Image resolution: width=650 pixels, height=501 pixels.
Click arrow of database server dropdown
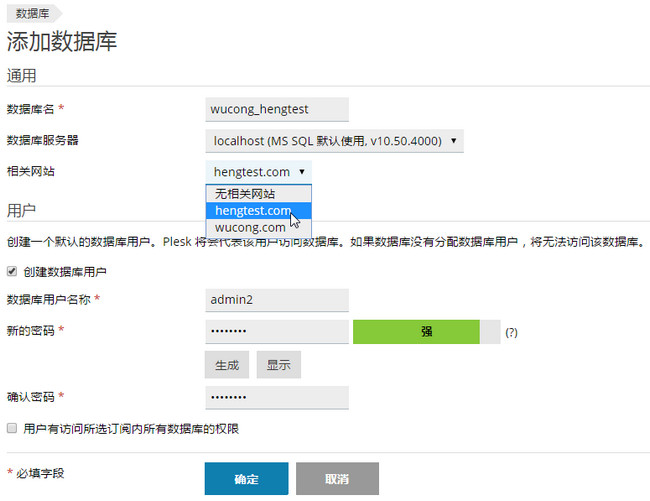pyautogui.click(x=454, y=141)
